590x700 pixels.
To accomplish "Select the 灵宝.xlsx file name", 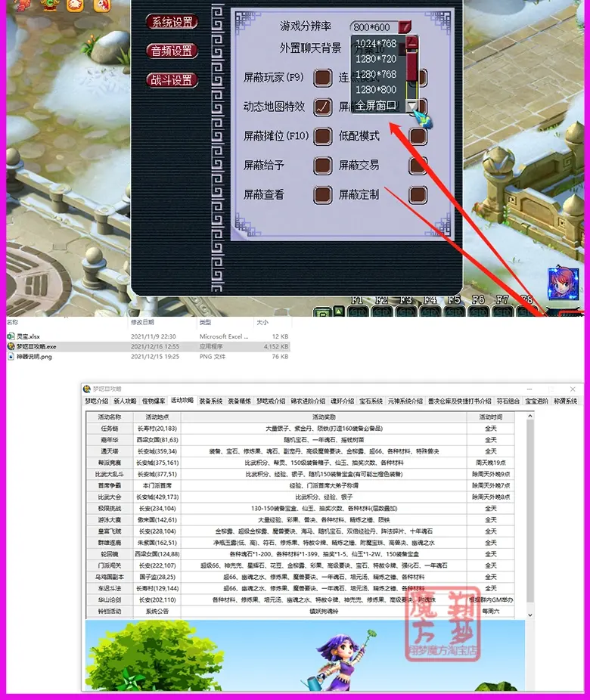I will point(29,336).
